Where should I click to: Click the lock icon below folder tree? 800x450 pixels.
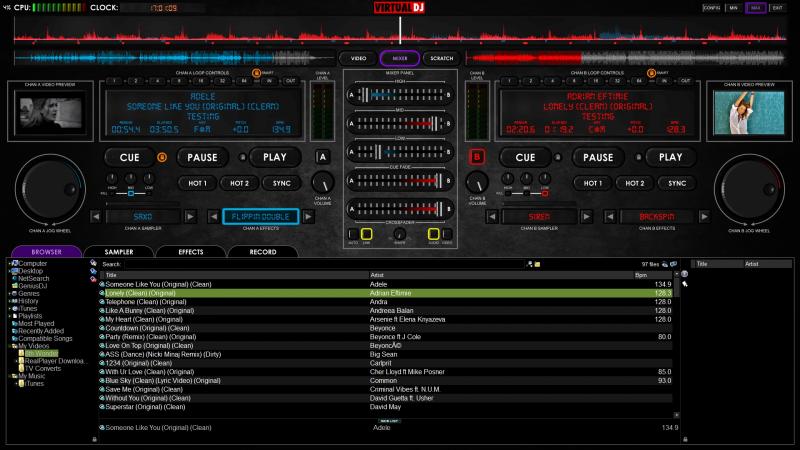coord(94,439)
